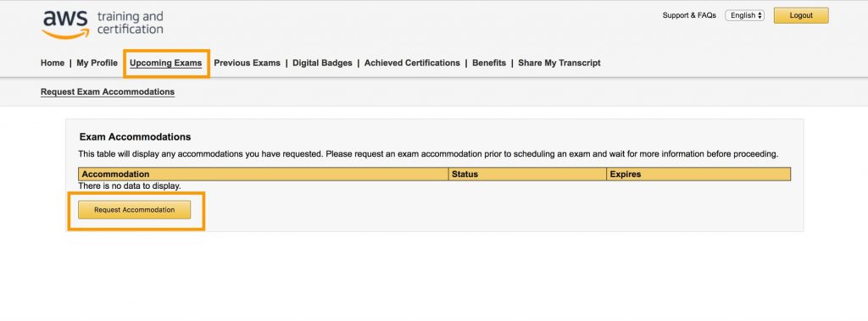Open the English language dropdown

click(744, 15)
